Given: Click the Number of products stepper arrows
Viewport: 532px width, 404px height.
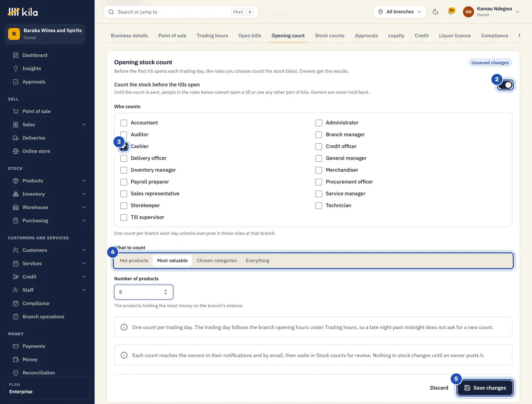Looking at the screenshot, I should (x=166, y=292).
